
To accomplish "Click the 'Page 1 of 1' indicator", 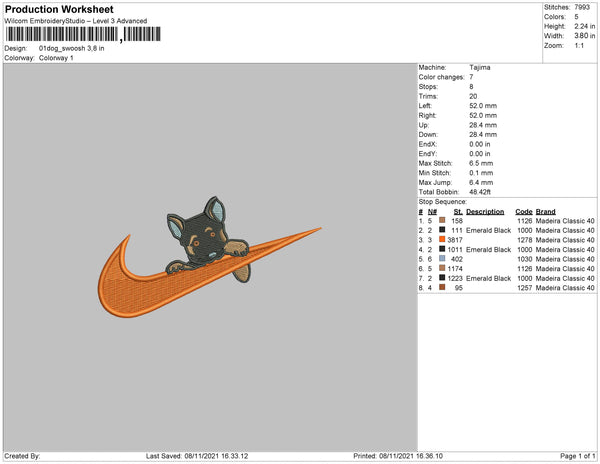I will point(578,456).
